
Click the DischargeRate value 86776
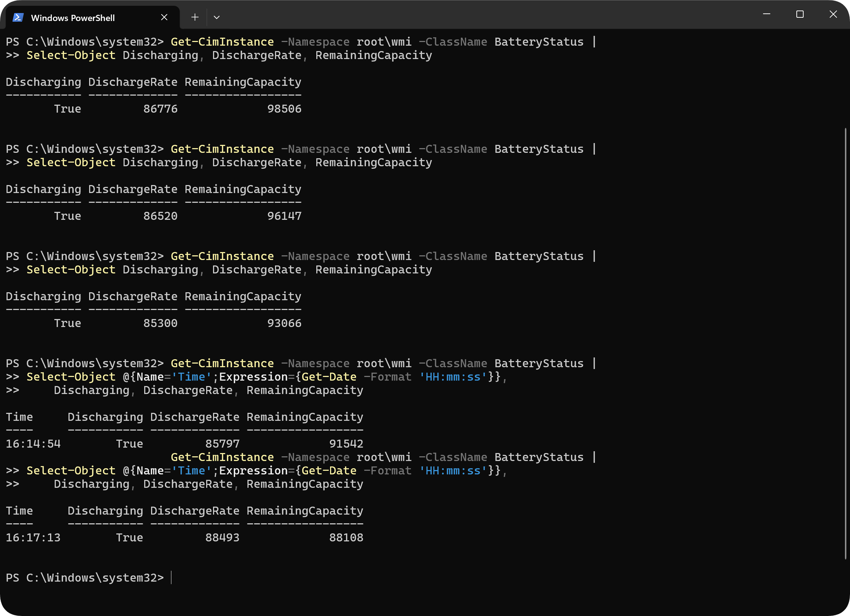(161, 109)
